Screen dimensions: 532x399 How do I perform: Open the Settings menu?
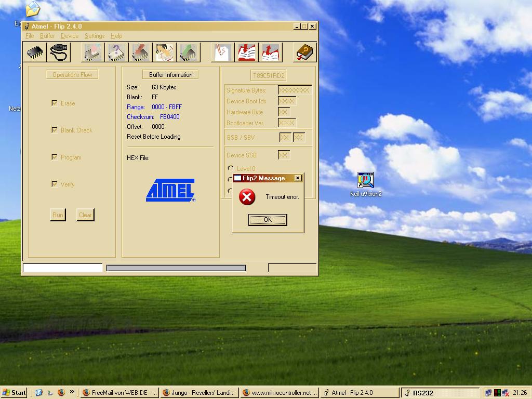[x=95, y=36]
